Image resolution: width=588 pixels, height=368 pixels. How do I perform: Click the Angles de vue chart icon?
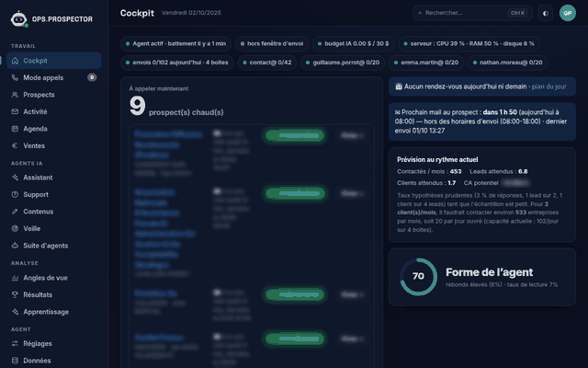15,278
